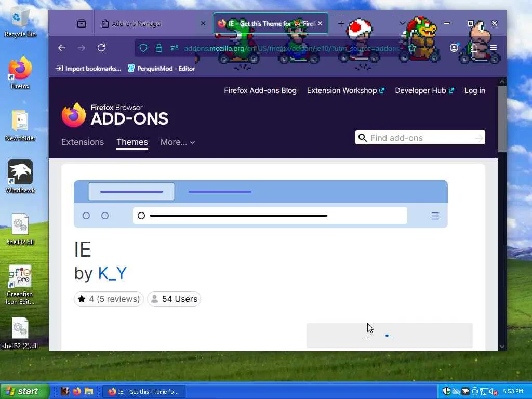This screenshot has width=532, height=399.
Task: Click the 6:53 PM system clock
Action: 513,391
